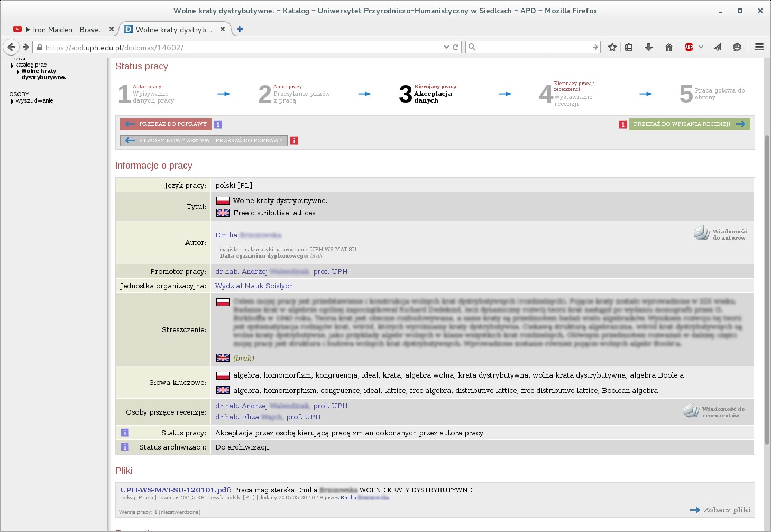Click the UK flag beside Free distributive lattices
771x532 pixels.
pos(223,213)
